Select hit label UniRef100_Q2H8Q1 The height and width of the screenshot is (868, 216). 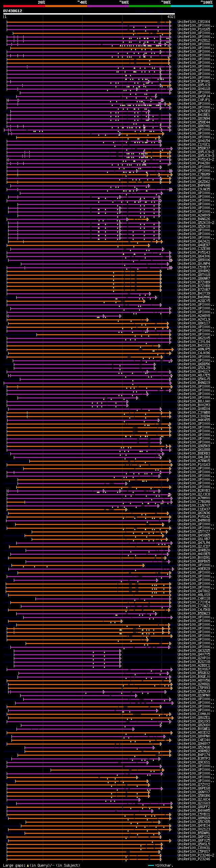coord(194,684)
